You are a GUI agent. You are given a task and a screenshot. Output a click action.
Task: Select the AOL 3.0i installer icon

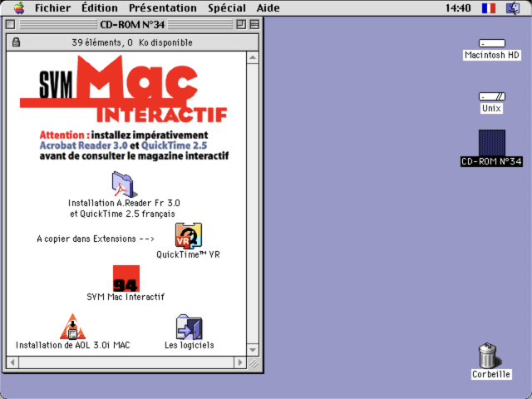point(72,327)
